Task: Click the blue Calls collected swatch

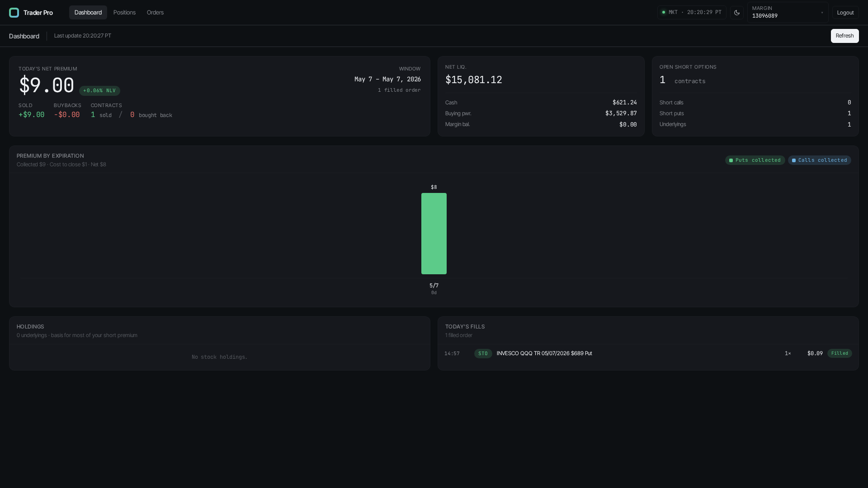Action: tap(794, 160)
